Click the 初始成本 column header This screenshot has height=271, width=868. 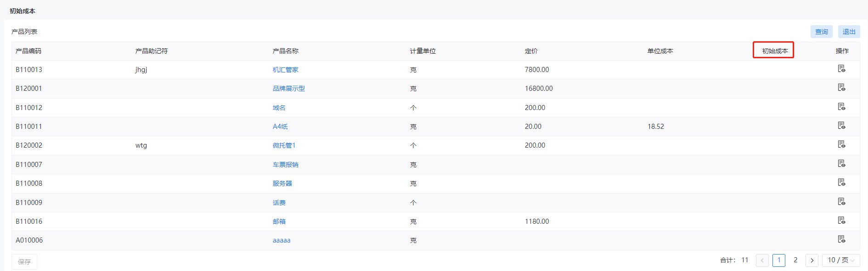point(775,51)
